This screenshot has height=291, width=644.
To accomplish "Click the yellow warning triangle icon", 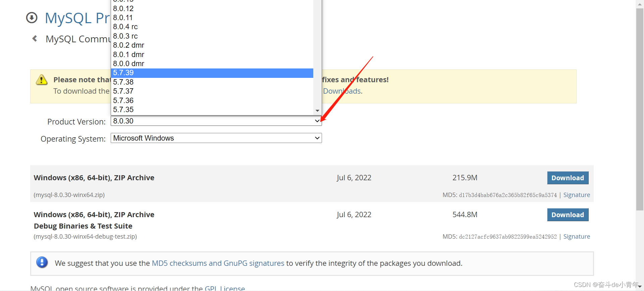I will coord(42,80).
